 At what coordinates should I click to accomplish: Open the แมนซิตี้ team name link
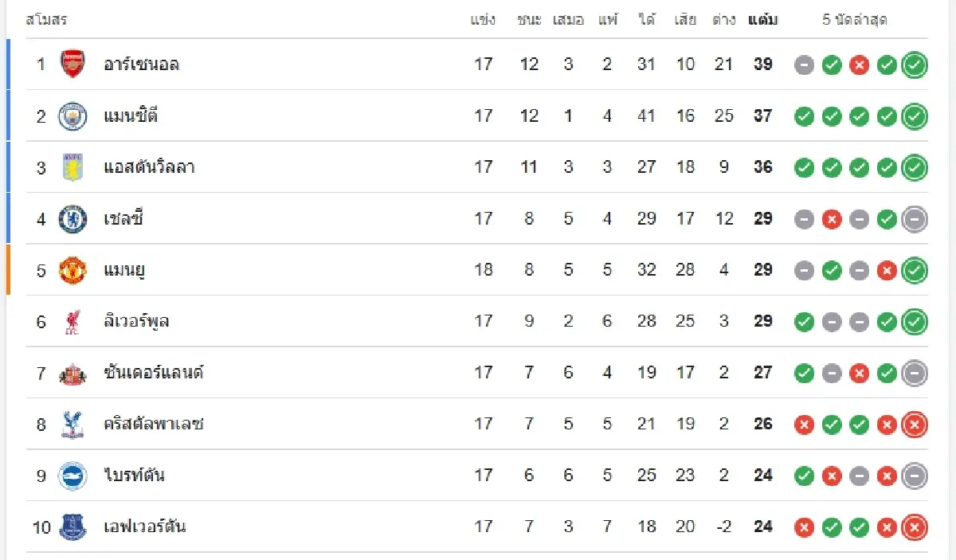[x=131, y=116]
